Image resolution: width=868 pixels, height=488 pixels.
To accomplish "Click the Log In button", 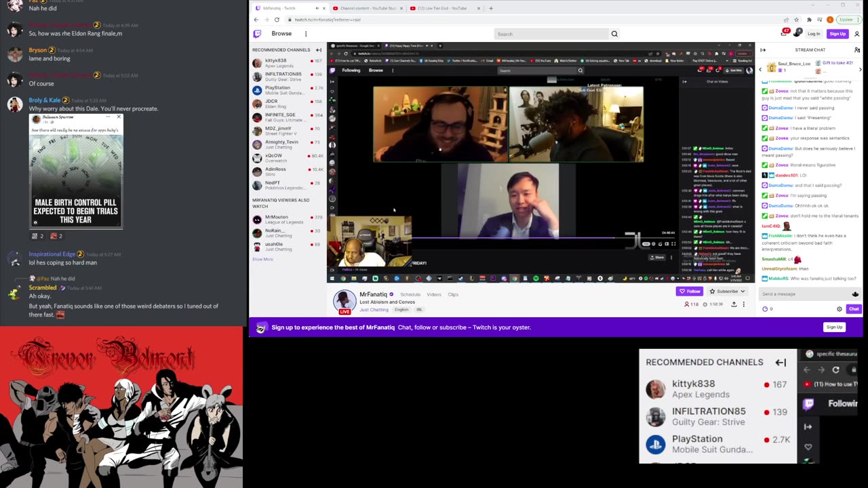I will coord(814,34).
